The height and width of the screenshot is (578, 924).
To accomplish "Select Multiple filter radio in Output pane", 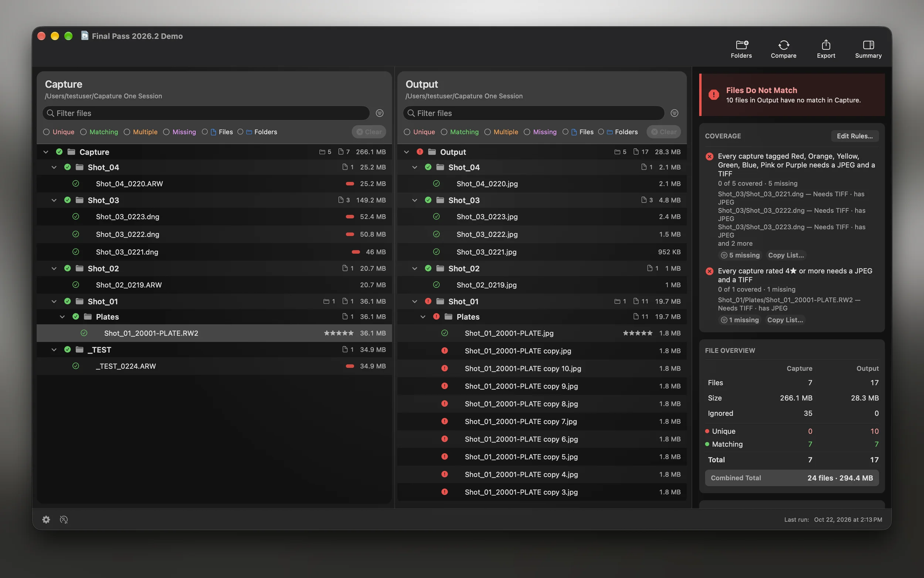I will 488,132.
